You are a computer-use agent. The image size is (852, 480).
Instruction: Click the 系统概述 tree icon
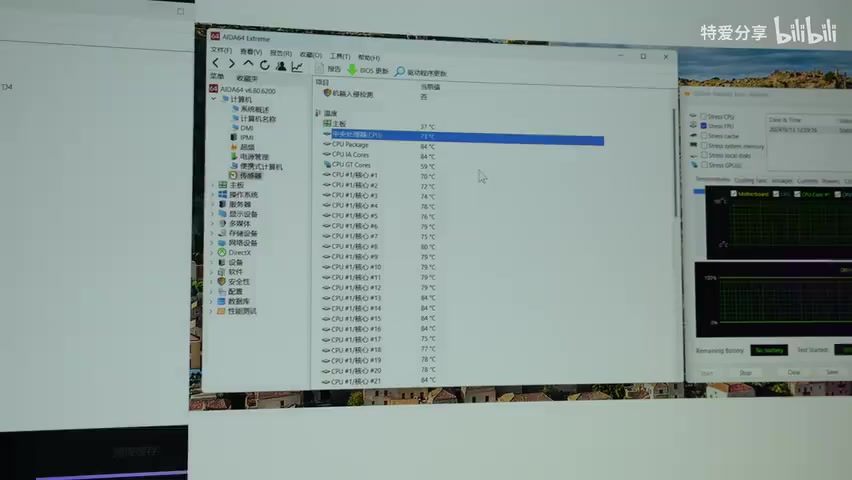235,109
